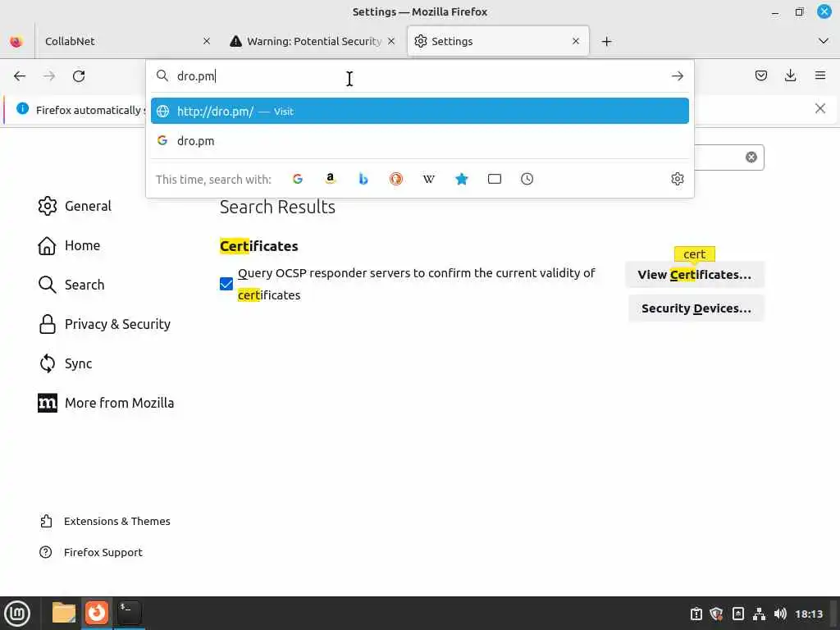Open the Home settings category

[x=70, y=245]
